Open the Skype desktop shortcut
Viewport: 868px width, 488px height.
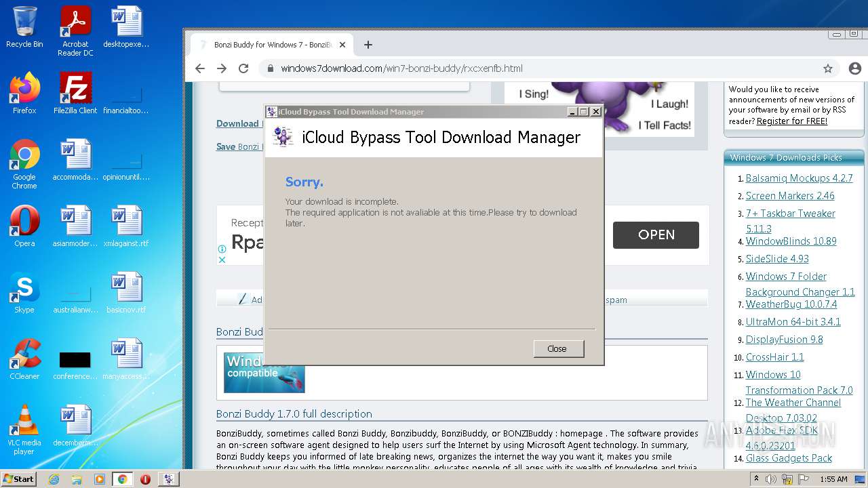pos(24,293)
